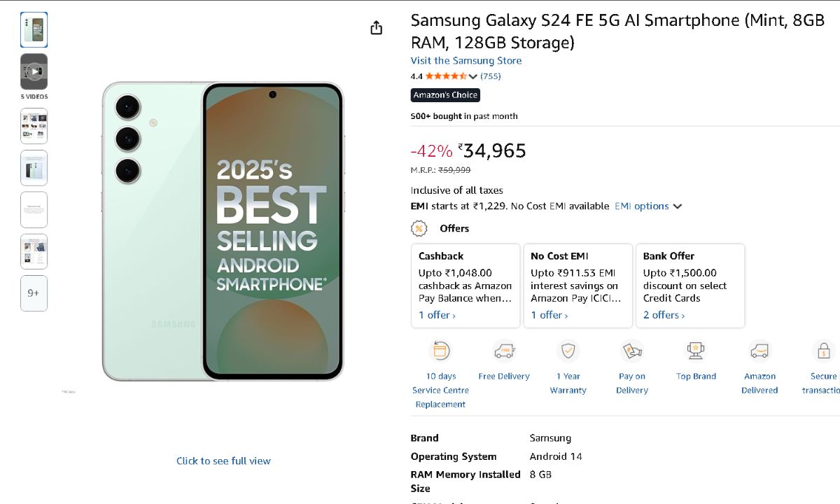Open the Bank Offer 2 offers link
The image size is (840, 504).
[664, 316]
